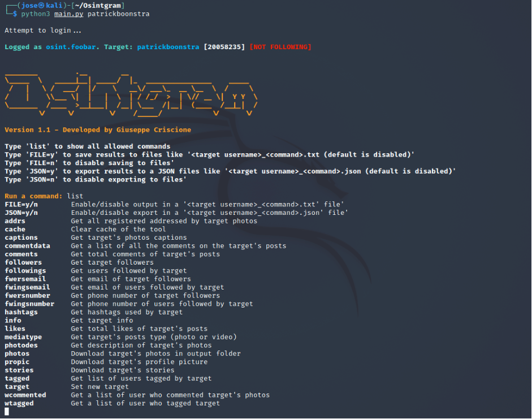The image size is (532, 419).
Task: Click the 'JSON=y/n' command name
Action: tap(21, 213)
